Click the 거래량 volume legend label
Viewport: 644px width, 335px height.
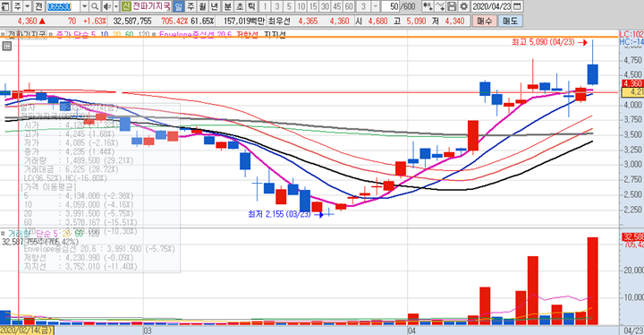[x=19, y=234]
